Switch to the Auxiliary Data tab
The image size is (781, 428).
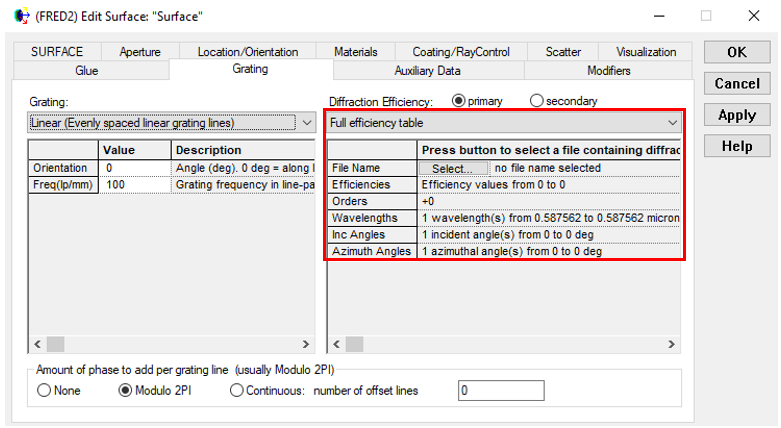coord(427,71)
